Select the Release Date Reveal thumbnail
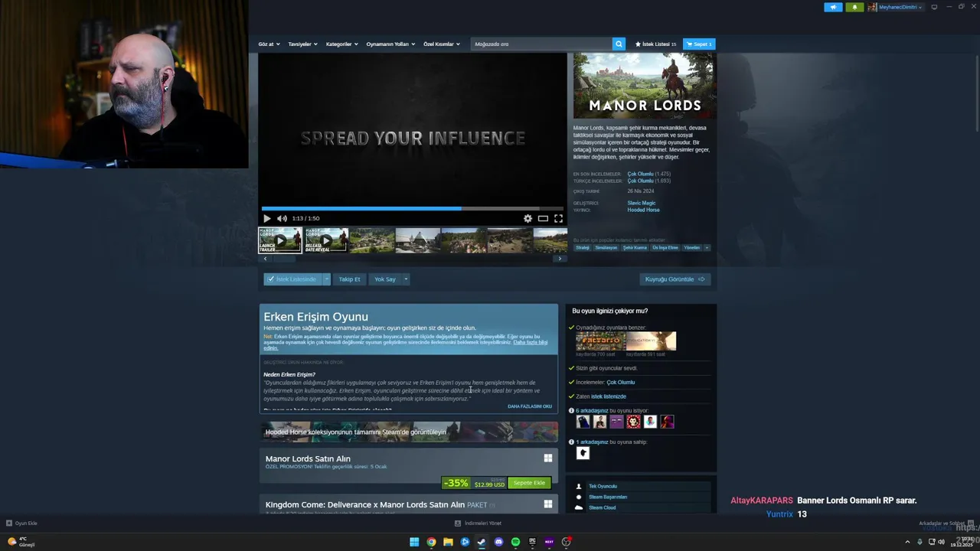This screenshot has width=980, height=551. click(x=326, y=240)
